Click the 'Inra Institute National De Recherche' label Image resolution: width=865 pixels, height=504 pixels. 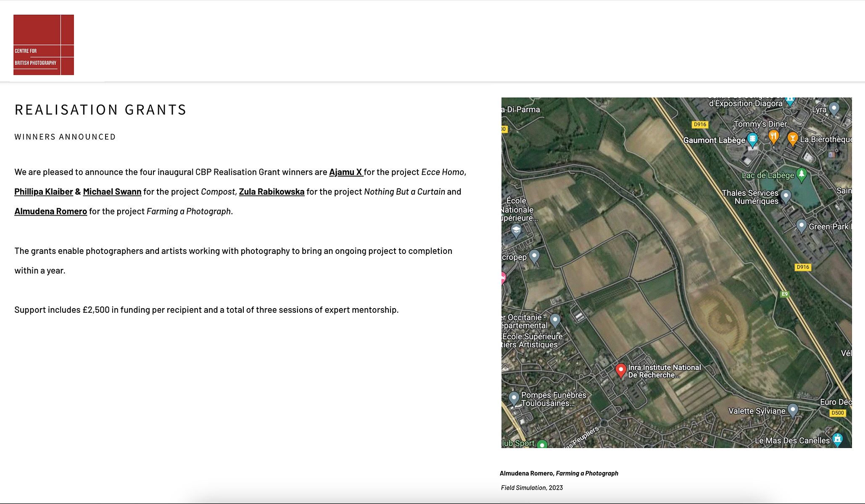[x=665, y=371]
